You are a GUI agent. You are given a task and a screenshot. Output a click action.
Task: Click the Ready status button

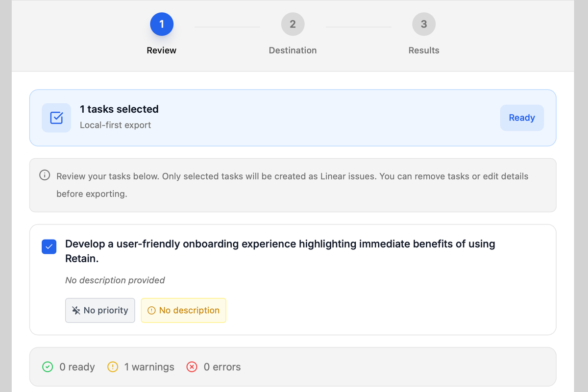(521, 118)
